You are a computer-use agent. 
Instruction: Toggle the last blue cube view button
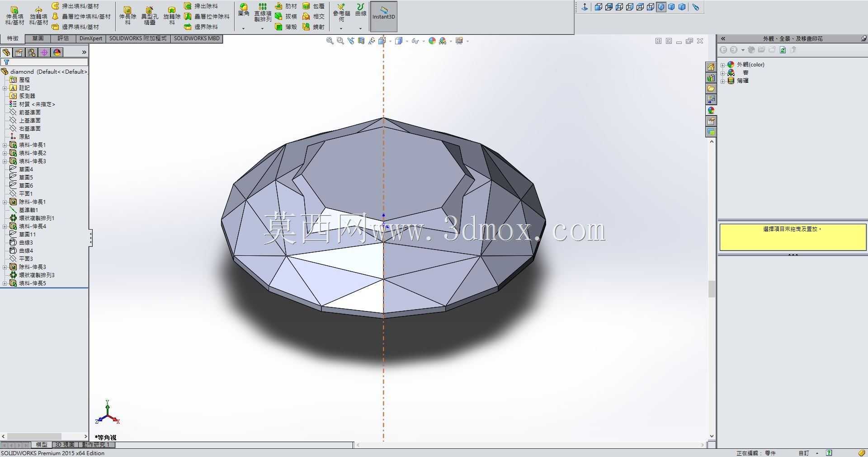tap(682, 7)
